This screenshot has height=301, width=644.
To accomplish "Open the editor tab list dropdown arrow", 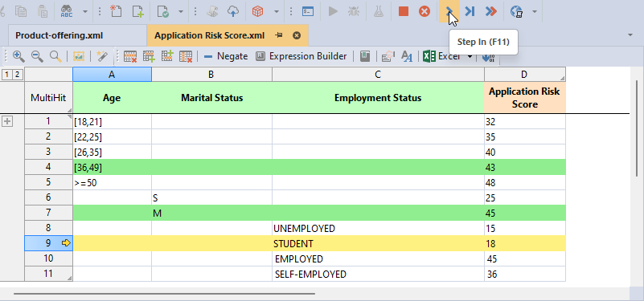I will point(630,35).
